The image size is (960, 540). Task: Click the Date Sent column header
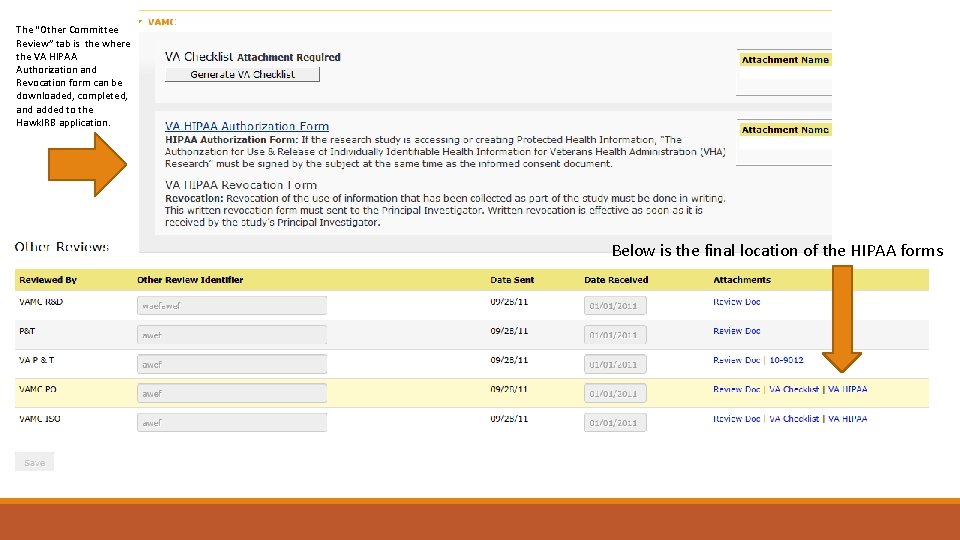coord(512,280)
